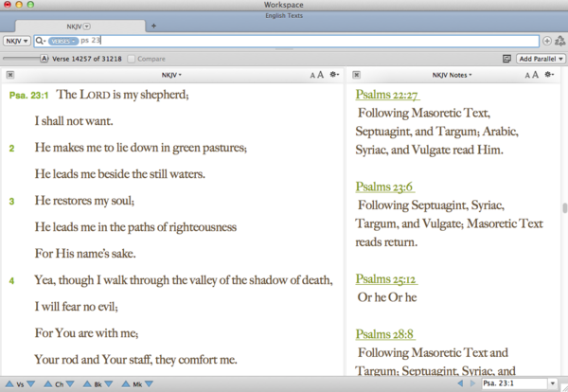Go to next verse (Vs down)
The image size is (568, 392).
pos(31,384)
